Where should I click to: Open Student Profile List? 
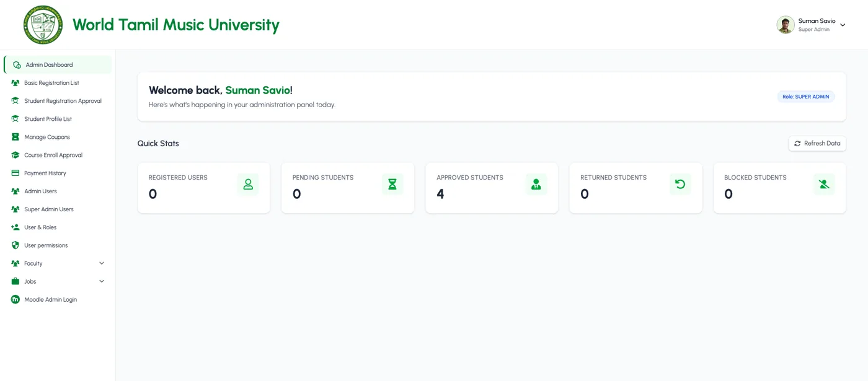pyautogui.click(x=58, y=119)
